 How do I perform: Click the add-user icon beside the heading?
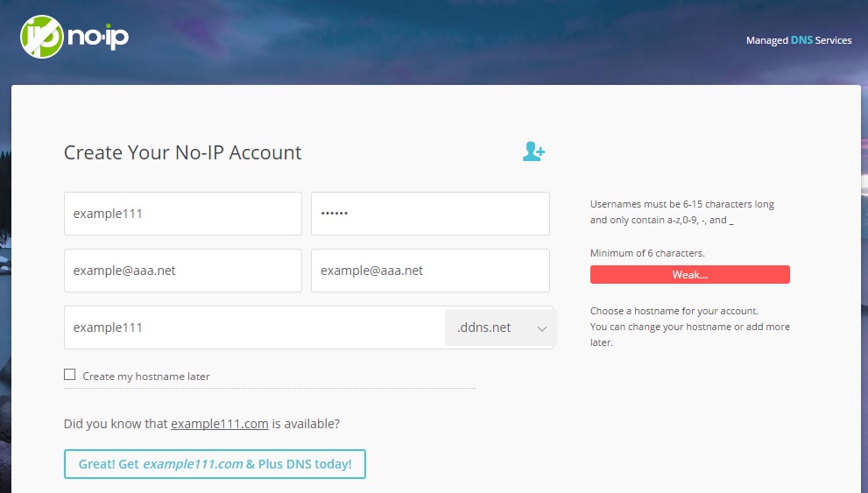point(533,151)
